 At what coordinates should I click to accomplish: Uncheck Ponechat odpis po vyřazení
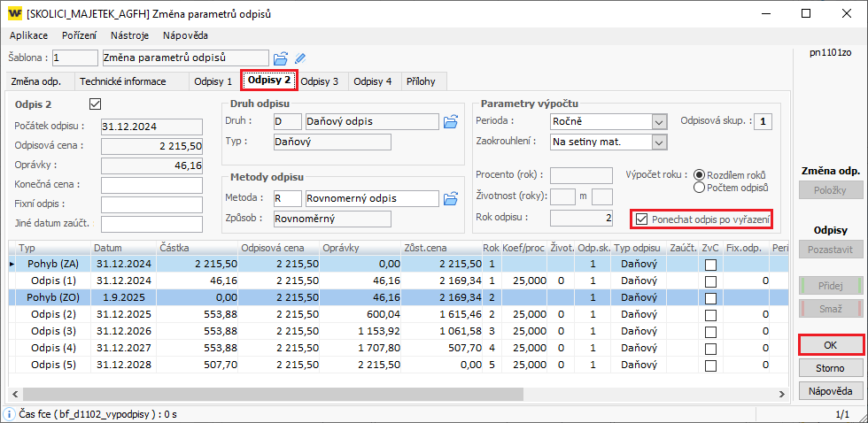point(642,219)
